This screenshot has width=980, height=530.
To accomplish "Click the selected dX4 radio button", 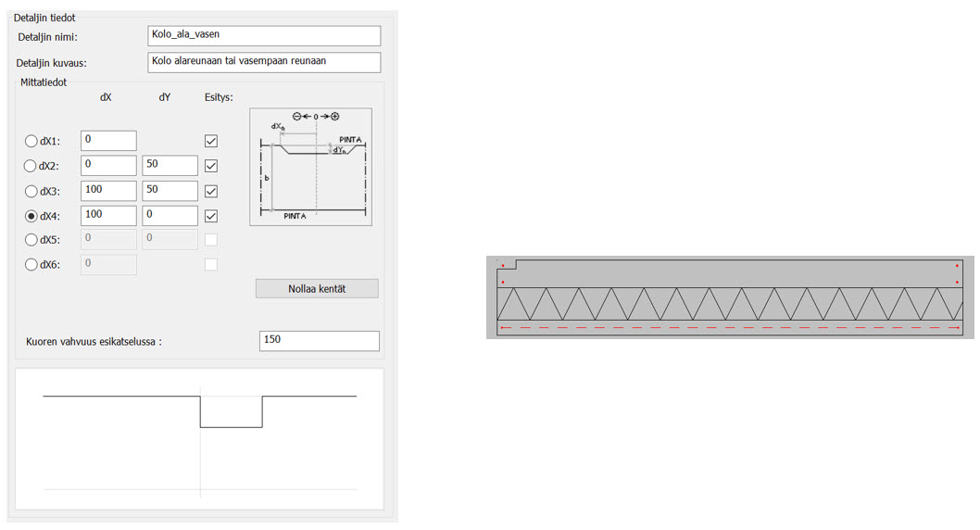I will point(31,216).
